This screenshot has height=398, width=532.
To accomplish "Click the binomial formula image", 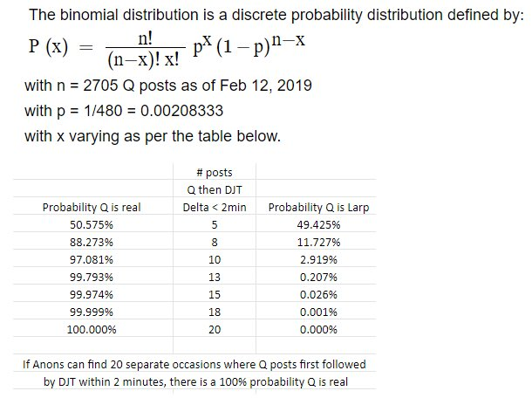I will tap(167, 49).
